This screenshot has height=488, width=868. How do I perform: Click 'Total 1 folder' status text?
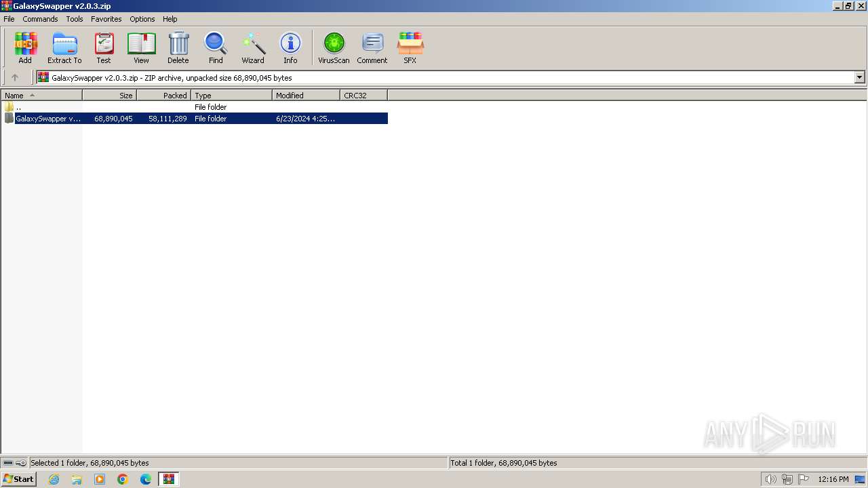click(x=504, y=463)
